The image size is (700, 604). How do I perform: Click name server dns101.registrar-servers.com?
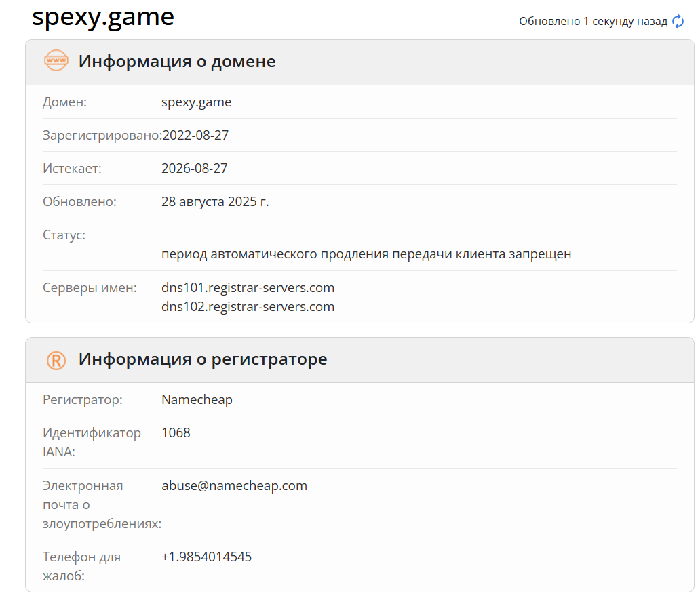pos(248,287)
